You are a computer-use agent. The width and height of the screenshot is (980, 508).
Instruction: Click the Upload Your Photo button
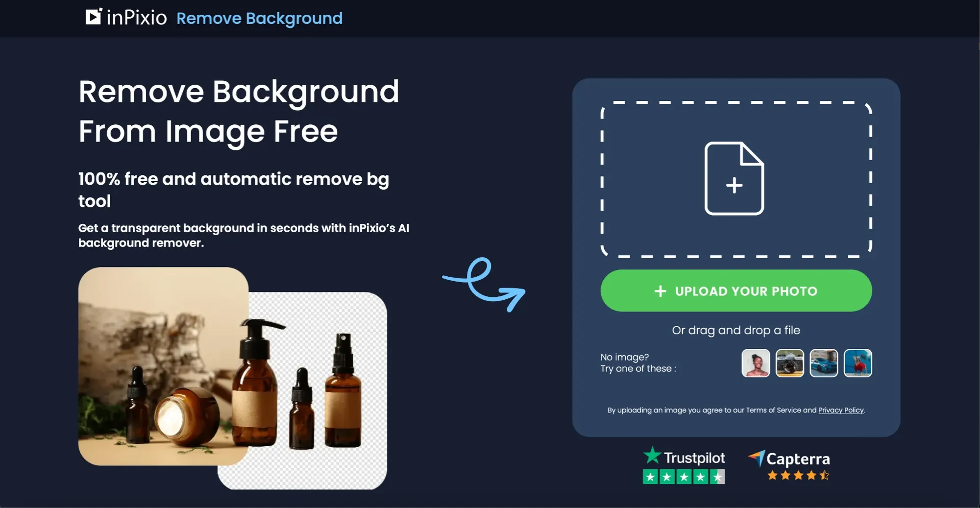[x=736, y=290]
